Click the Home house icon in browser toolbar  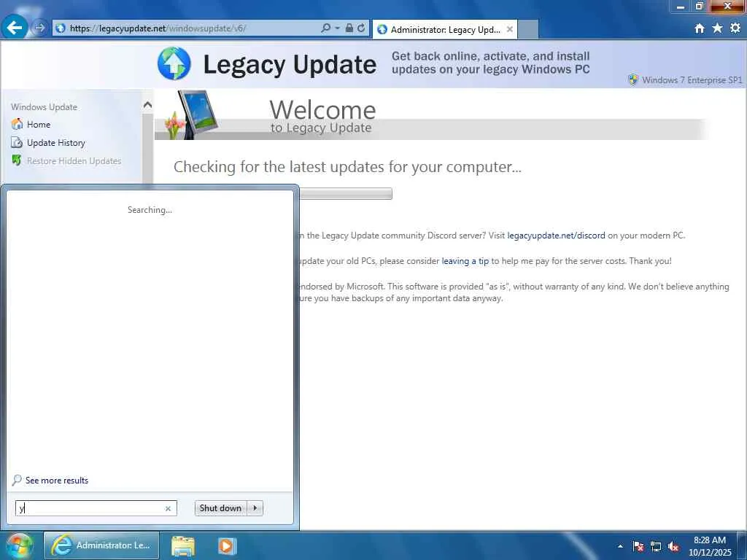pos(700,28)
